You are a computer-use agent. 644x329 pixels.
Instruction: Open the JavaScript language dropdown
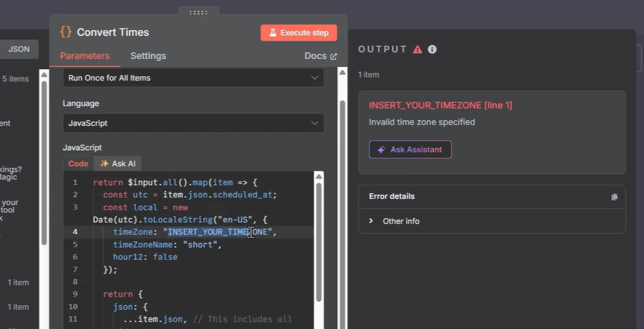(x=193, y=123)
